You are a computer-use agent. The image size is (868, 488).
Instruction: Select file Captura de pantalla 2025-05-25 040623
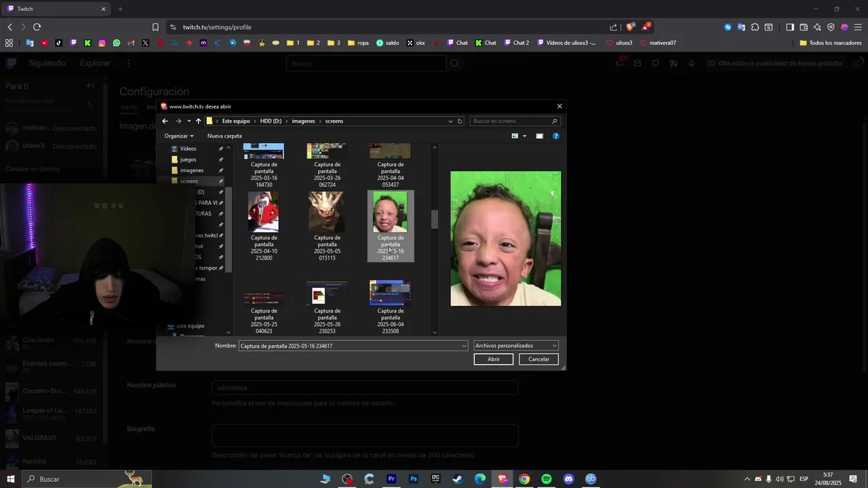point(264,308)
